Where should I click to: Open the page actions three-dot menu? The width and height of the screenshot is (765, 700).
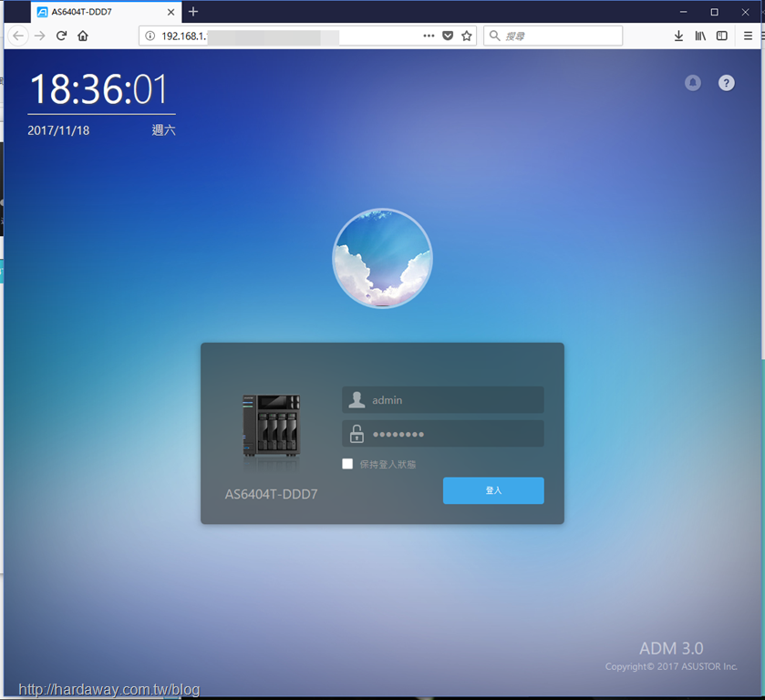tap(429, 36)
